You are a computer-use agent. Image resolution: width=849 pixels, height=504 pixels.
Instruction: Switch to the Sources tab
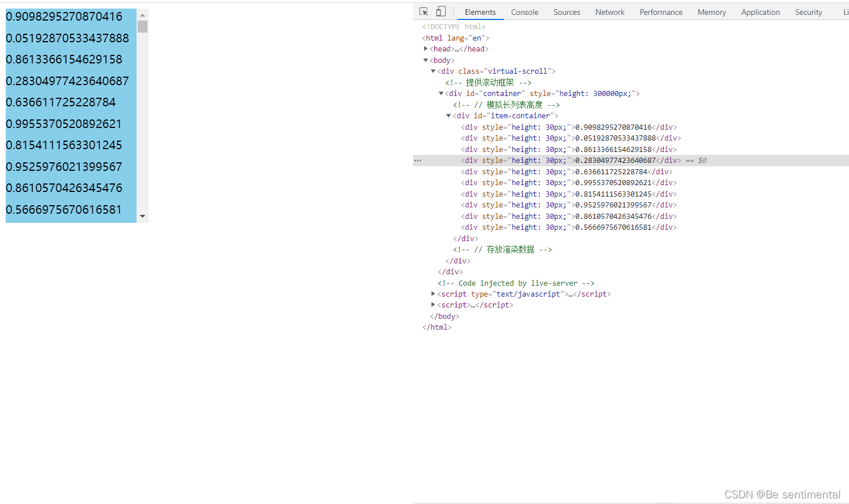(567, 12)
